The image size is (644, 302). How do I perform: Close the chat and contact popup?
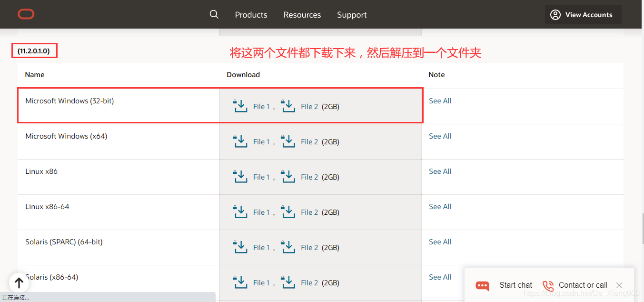pos(619,285)
